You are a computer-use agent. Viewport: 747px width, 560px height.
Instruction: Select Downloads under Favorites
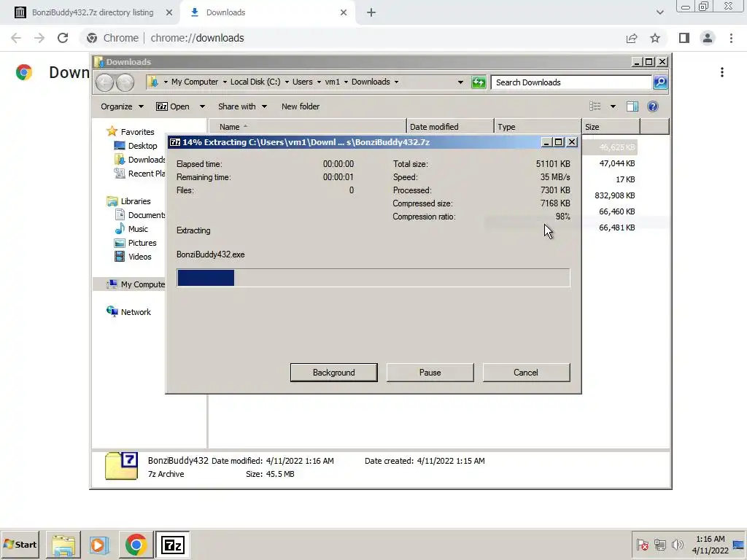click(x=139, y=160)
